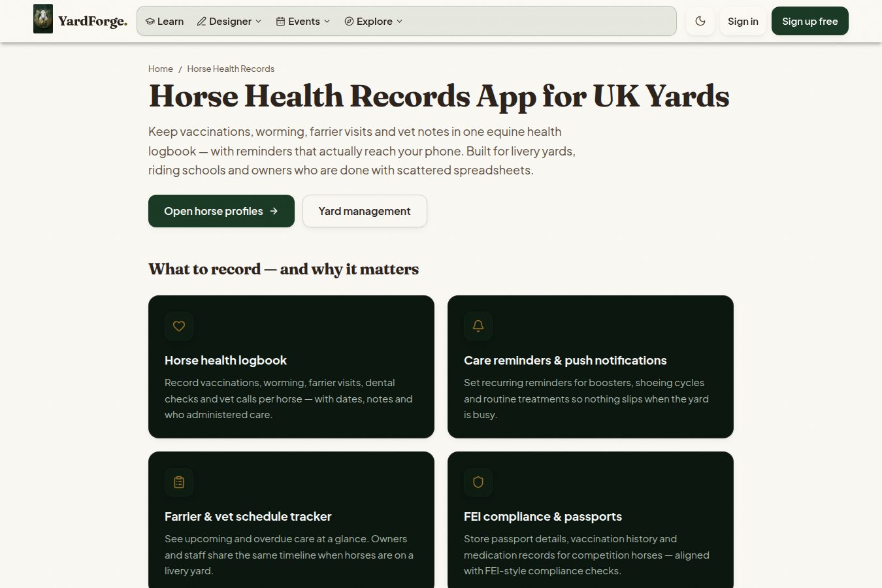Click the shield icon on FEI compliance card
The height and width of the screenshot is (588, 882).
click(x=478, y=482)
